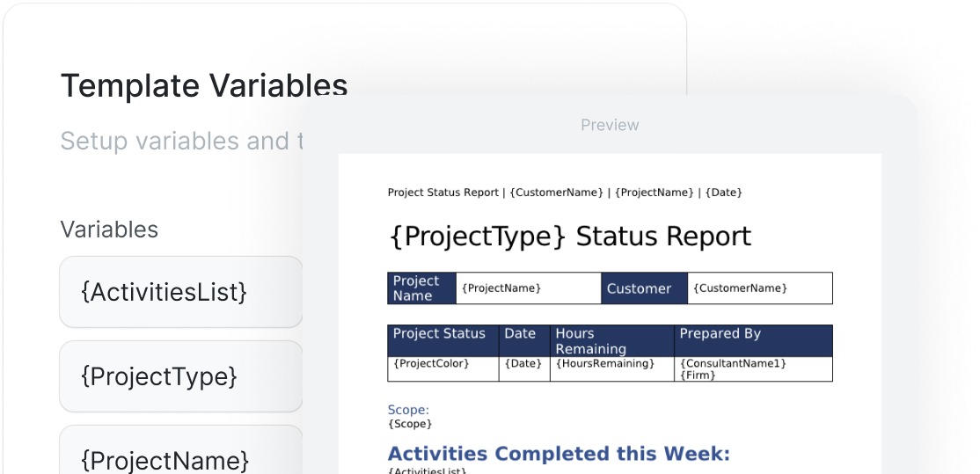
Task: Click the {ProjectName} table cell in preview
Action: [x=529, y=288]
